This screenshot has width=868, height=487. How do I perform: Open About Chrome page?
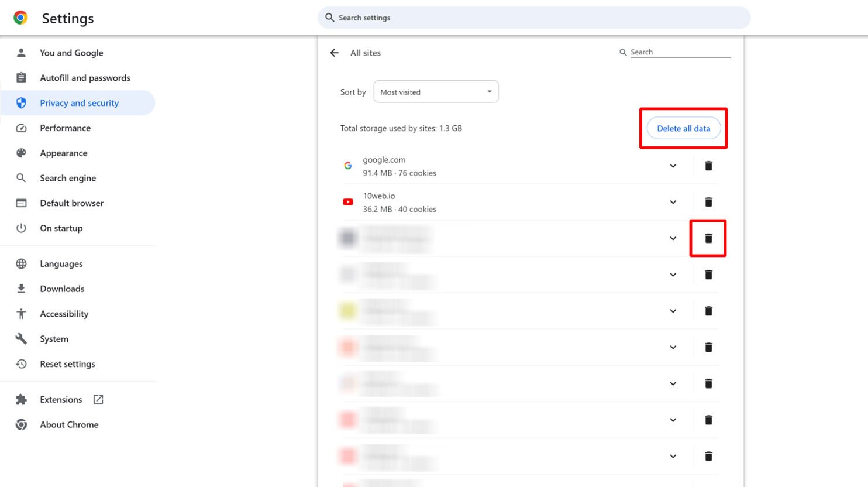click(x=69, y=424)
